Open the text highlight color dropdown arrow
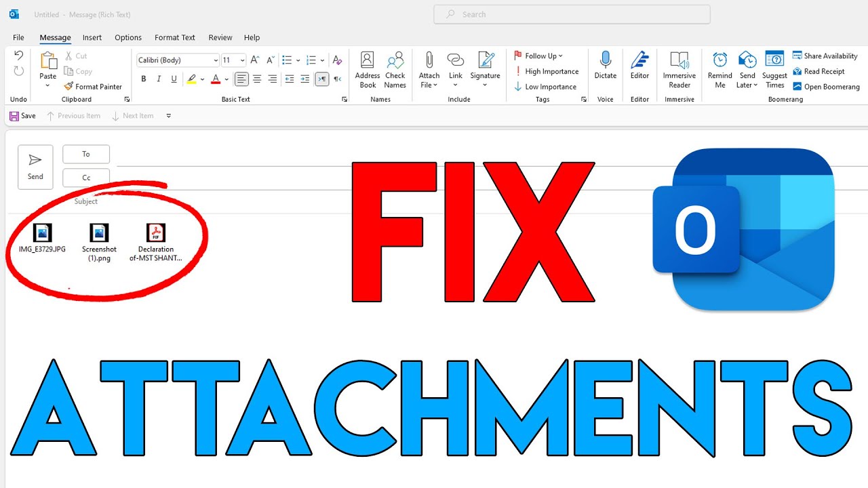 (202, 79)
